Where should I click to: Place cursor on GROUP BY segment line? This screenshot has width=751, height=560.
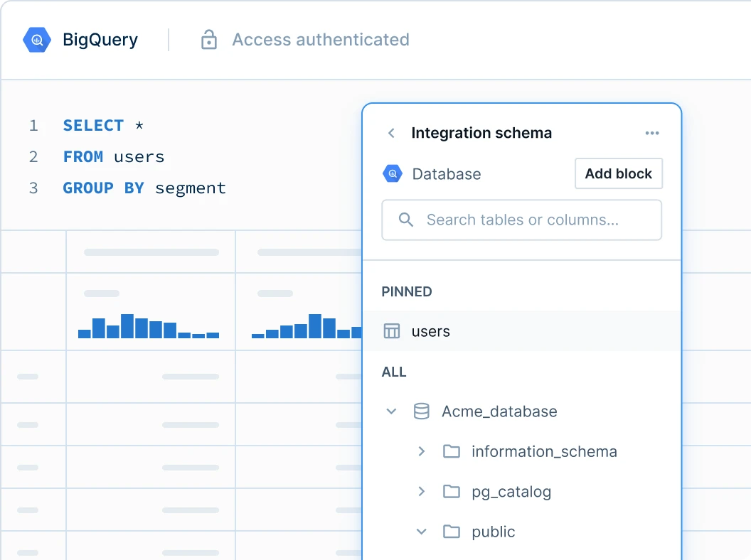click(x=144, y=188)
